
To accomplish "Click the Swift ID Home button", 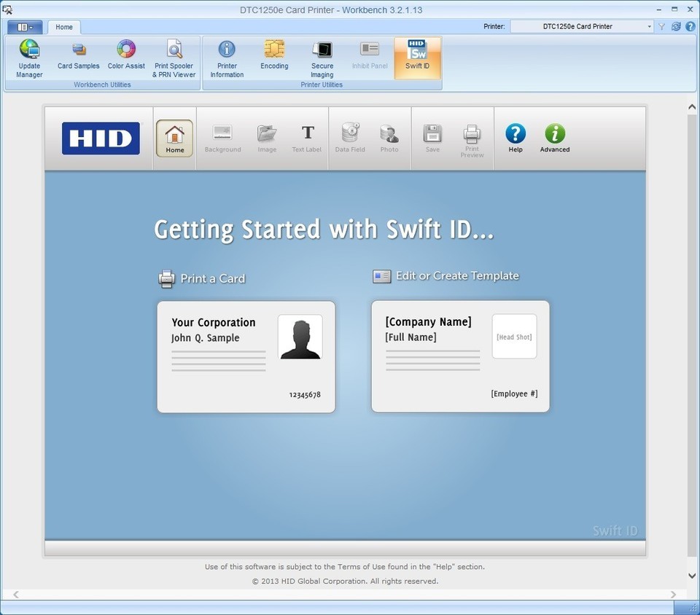I will (x=174, y=138).
